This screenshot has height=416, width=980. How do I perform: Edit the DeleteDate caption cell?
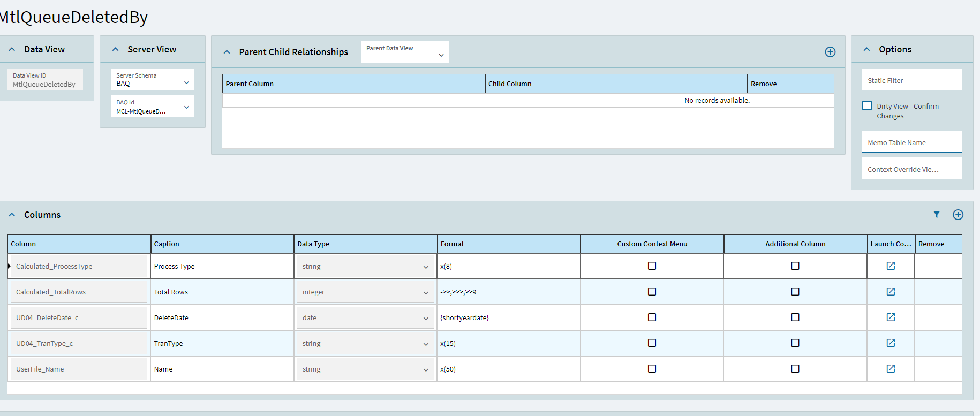pyautogui.click(x=222, y=317)
